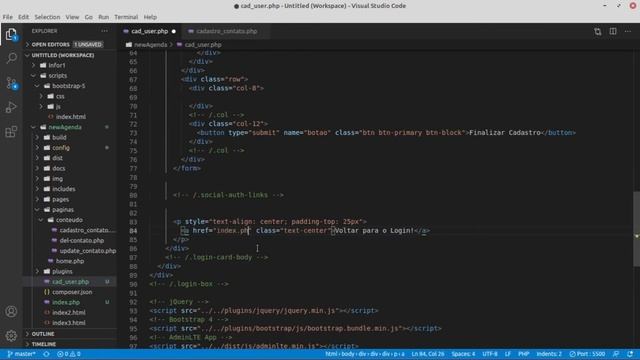640x360 pixels.
Task: Split the editor to the right
Action: (613, 31)
